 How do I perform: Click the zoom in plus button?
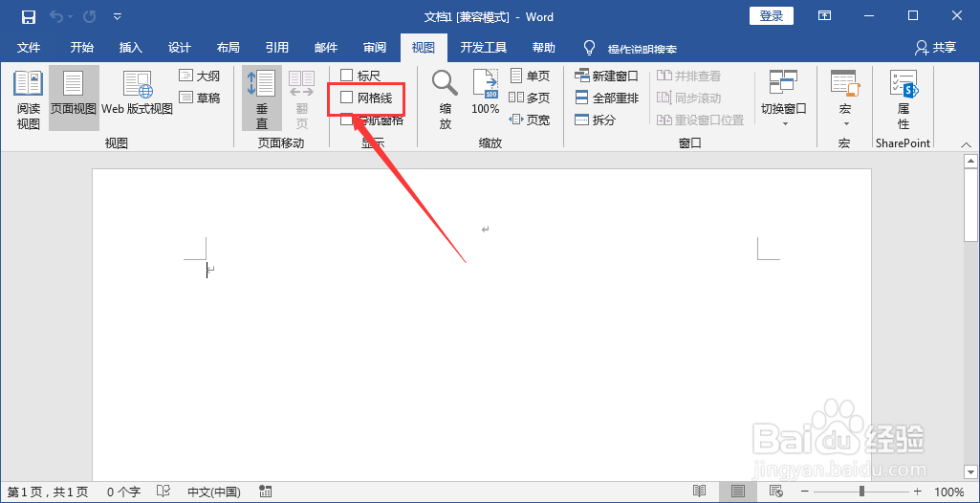tap(918, 492)
